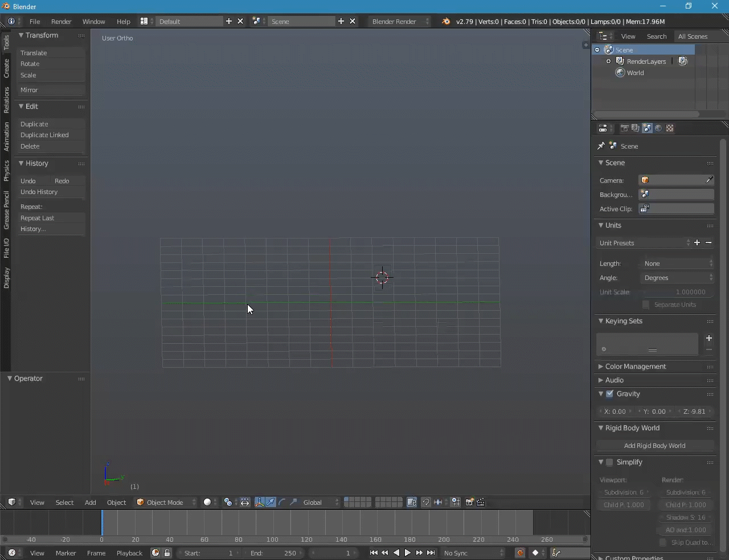Click the Mirror button
This screenshot has width=729, height=560.
[51, 90]
